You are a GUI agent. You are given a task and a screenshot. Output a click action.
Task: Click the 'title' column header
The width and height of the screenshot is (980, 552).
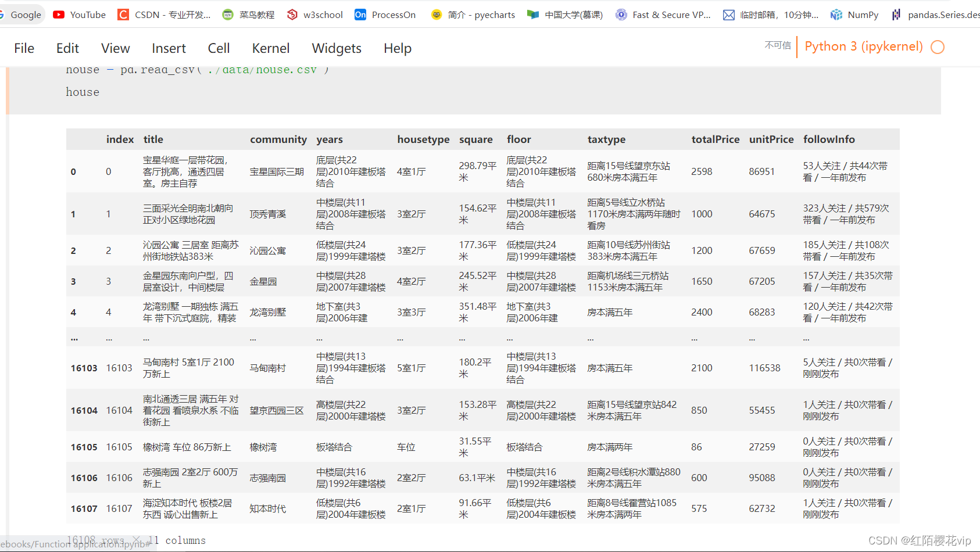pyautogui.click(x=153, y=139)
